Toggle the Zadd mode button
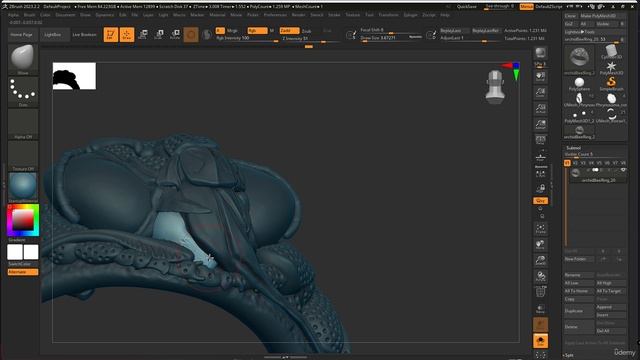The image size is (640, 360). 289,31
